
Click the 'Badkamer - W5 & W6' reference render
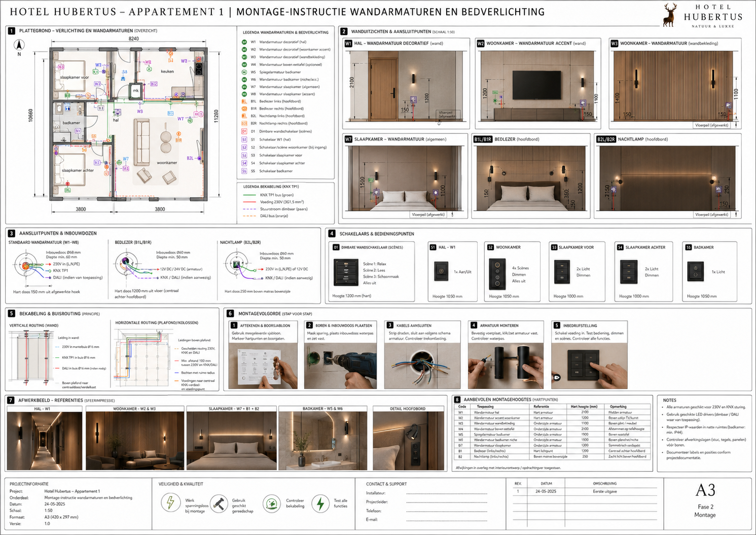[322, 441]
